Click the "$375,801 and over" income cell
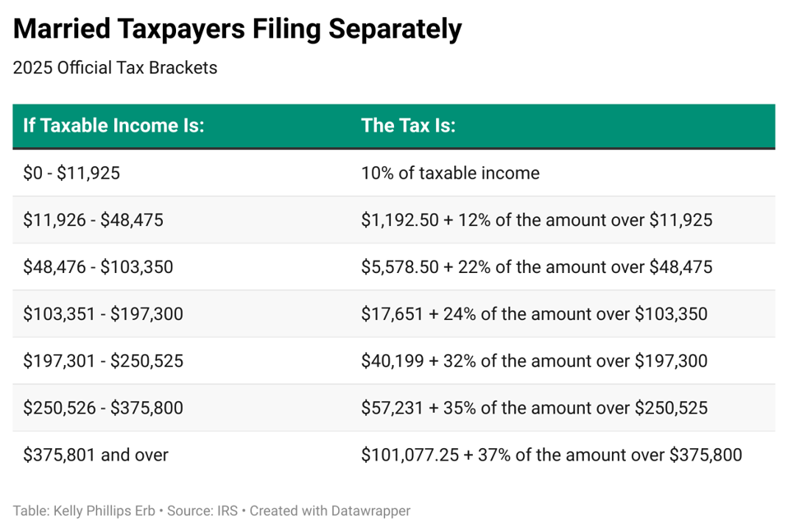This screenshot has width=788, height=532. point(95,455)
